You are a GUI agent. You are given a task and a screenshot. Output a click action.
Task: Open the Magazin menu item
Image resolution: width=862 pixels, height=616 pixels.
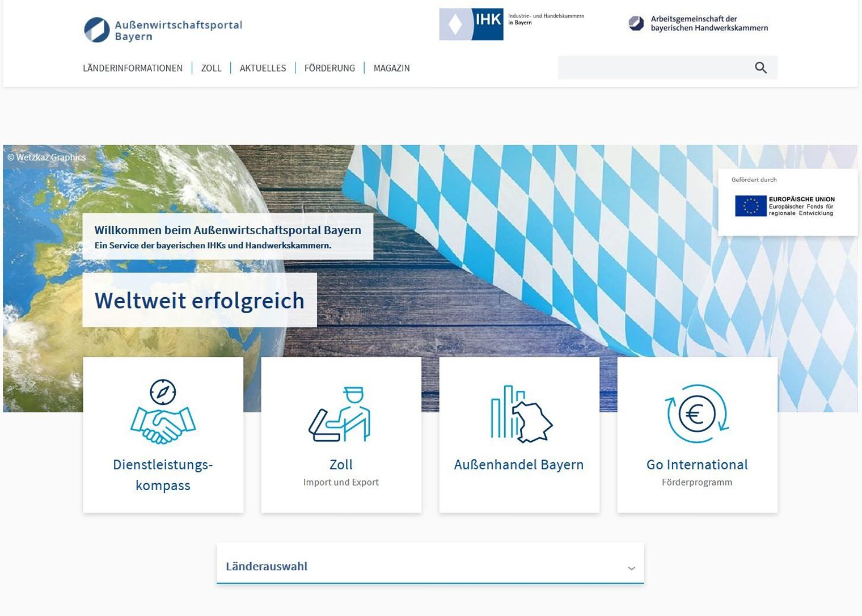[x=391, y=68]
